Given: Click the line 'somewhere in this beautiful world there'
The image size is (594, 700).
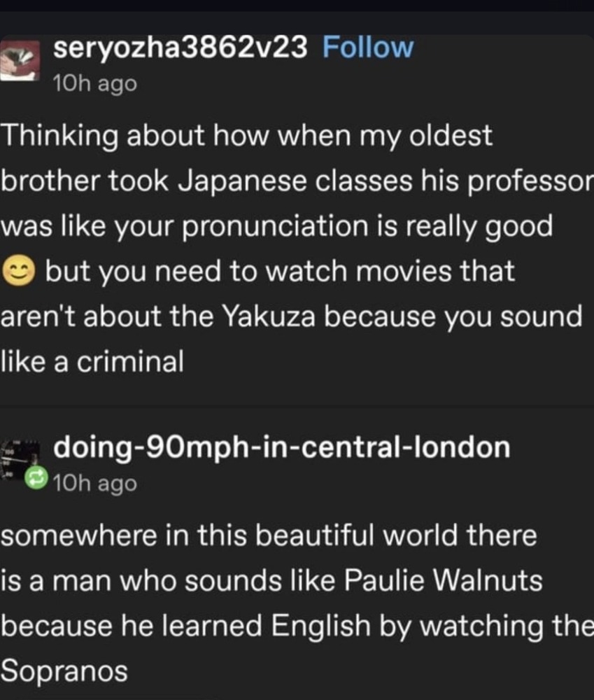Looking at the screenshot, I should point(269,535).
